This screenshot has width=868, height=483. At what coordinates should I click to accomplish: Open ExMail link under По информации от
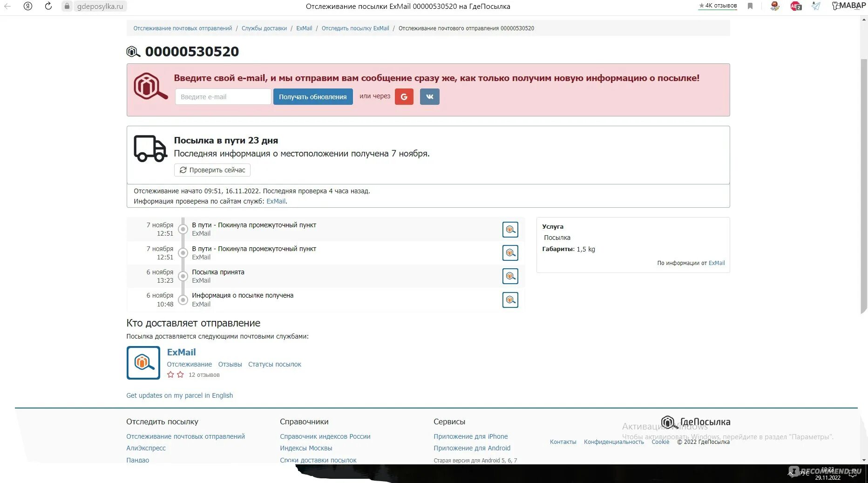tap(717, 263)
